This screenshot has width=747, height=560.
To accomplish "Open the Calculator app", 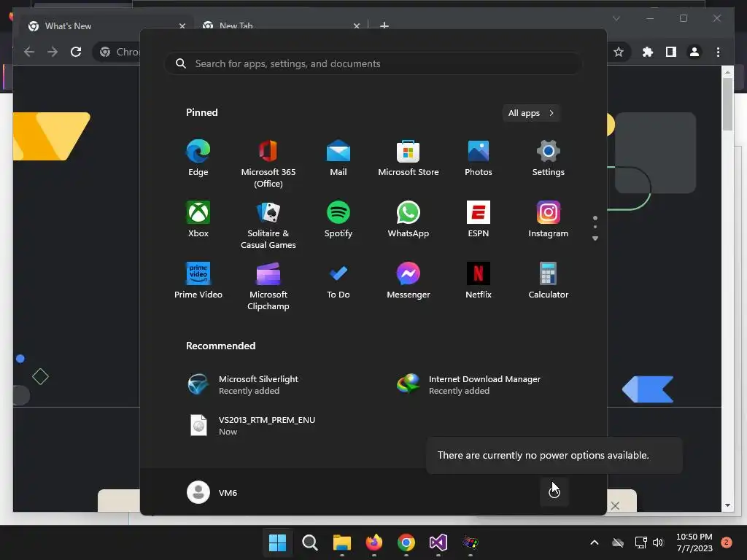I will coord(549,281).
